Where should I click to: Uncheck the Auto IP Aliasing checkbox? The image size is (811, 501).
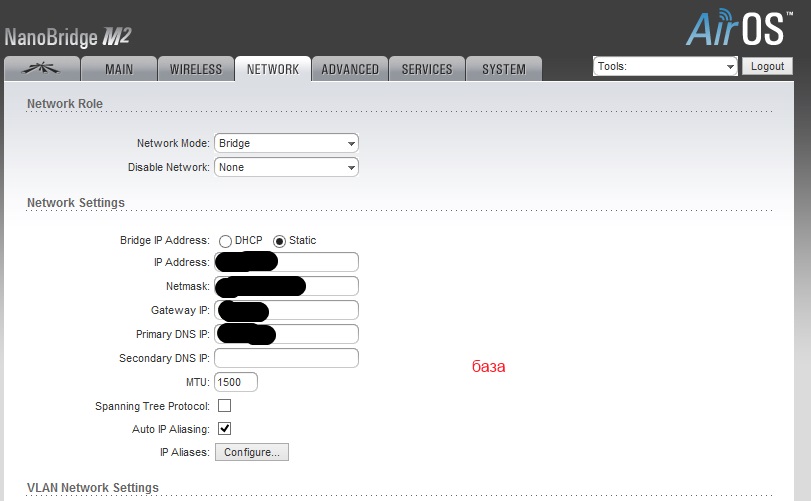tap(224, 429)
